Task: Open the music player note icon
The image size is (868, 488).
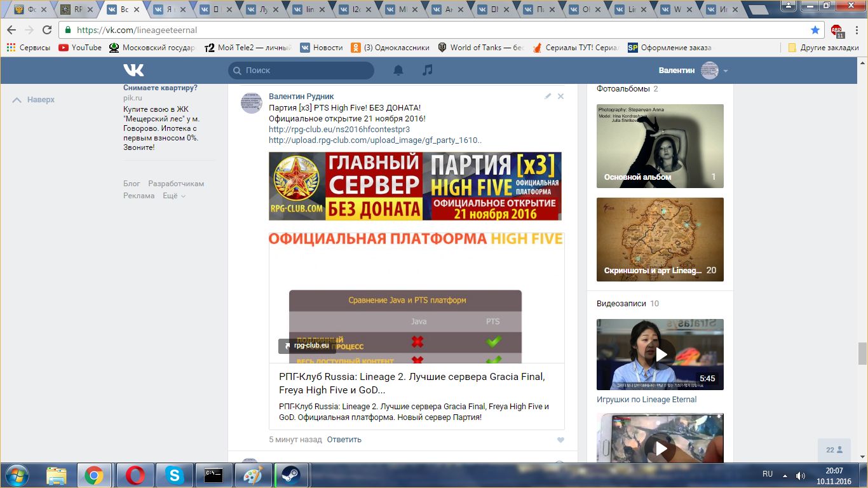Action: click(x=428, y=71)
